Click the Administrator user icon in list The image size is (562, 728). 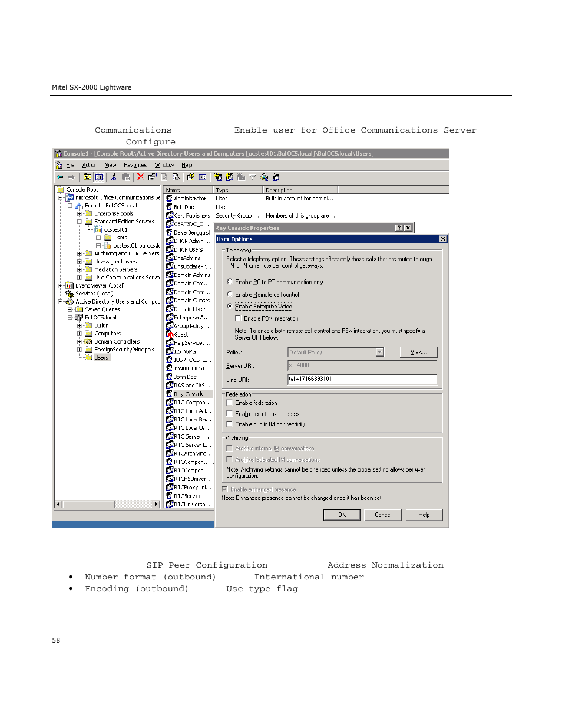tap(169, 199)
